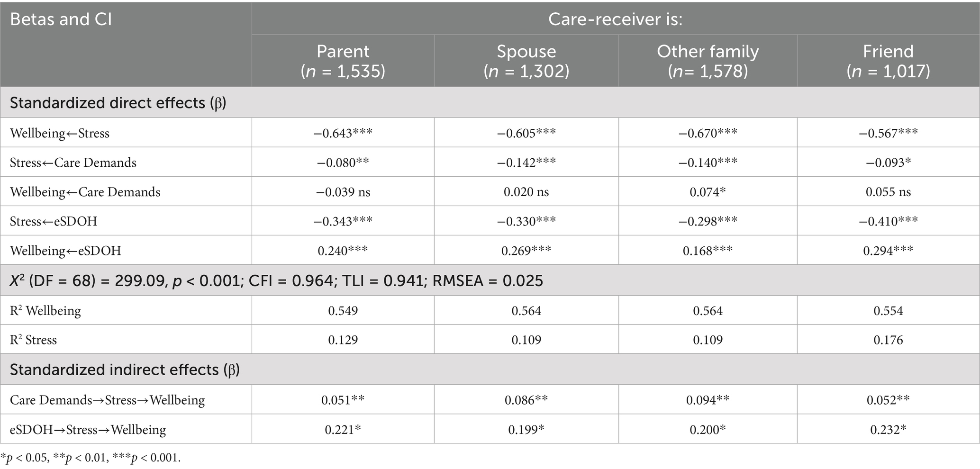Click the "Stress←eSDOH" row label

pos(54,221)
